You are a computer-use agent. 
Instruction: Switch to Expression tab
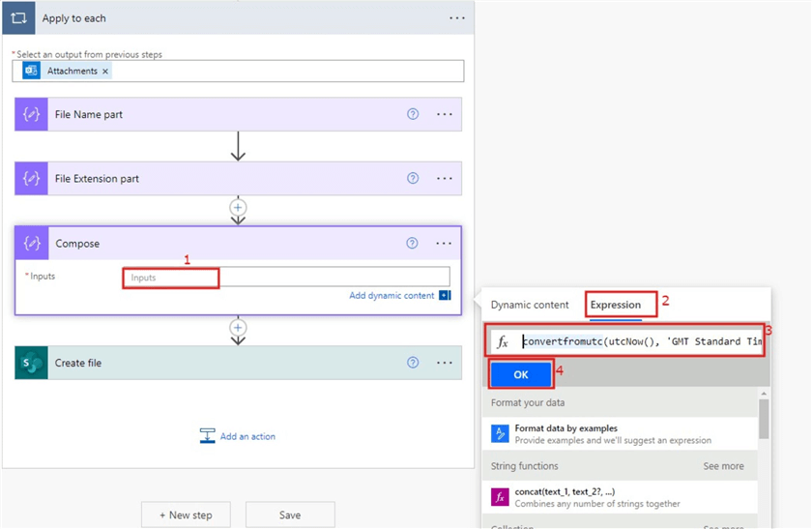[x=615, y=305]
